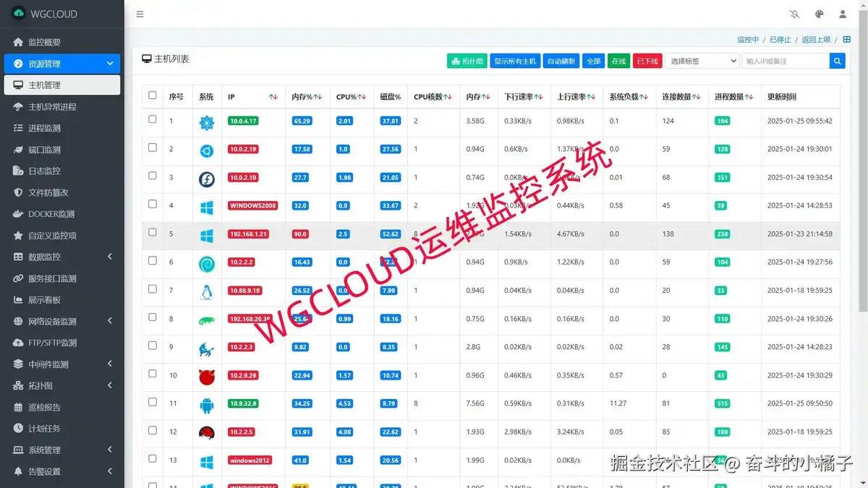Viewport: 868px width, 488px height.
Task: Click the IP or remark search field
Action: [x=786, y=61]
